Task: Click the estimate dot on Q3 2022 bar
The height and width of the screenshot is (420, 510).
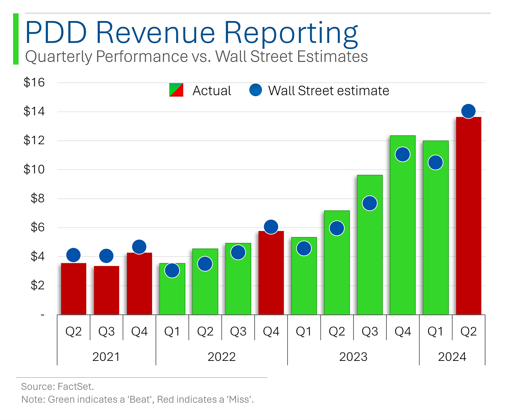Action: 238,252
